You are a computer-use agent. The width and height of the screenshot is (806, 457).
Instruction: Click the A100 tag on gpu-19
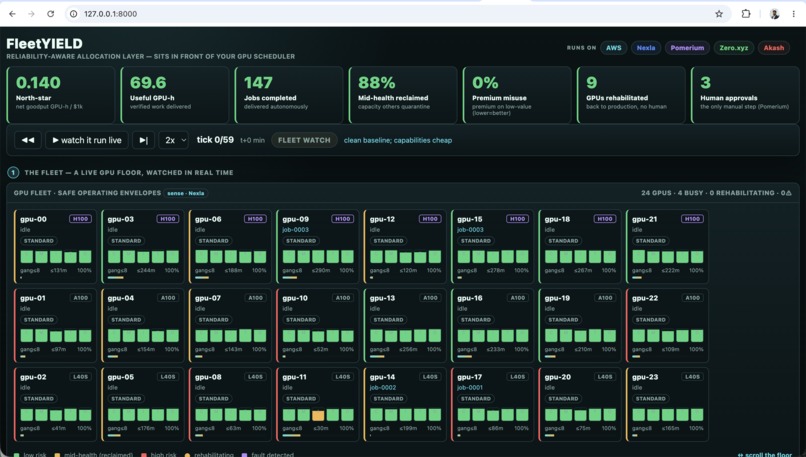pos(605,298)
